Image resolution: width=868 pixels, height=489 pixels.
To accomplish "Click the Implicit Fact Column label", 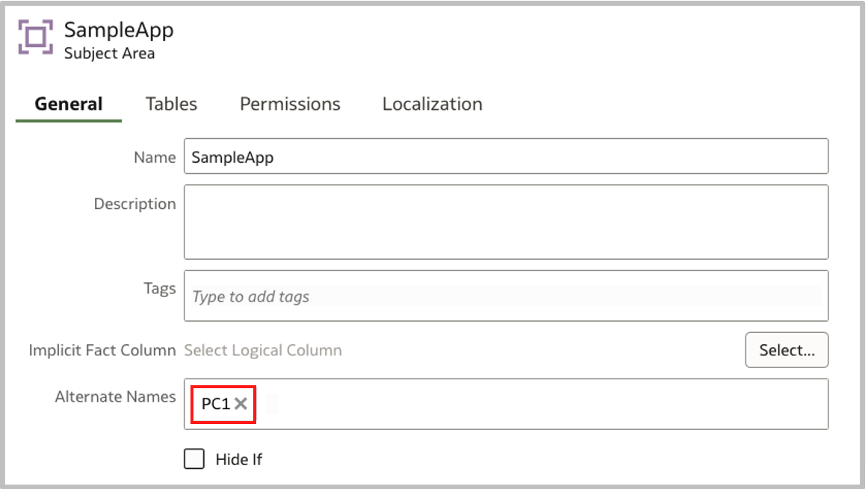I will click(x=102, y=350).
